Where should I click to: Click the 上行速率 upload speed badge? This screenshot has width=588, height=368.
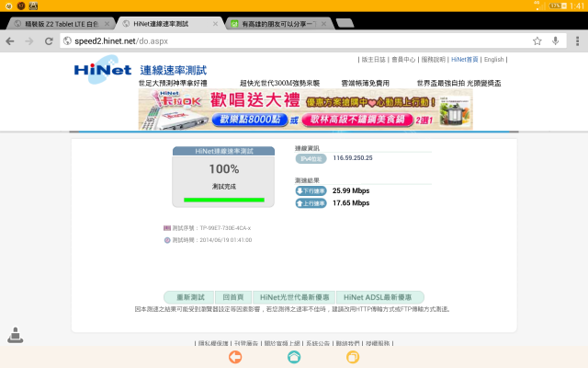coord(311,203)
